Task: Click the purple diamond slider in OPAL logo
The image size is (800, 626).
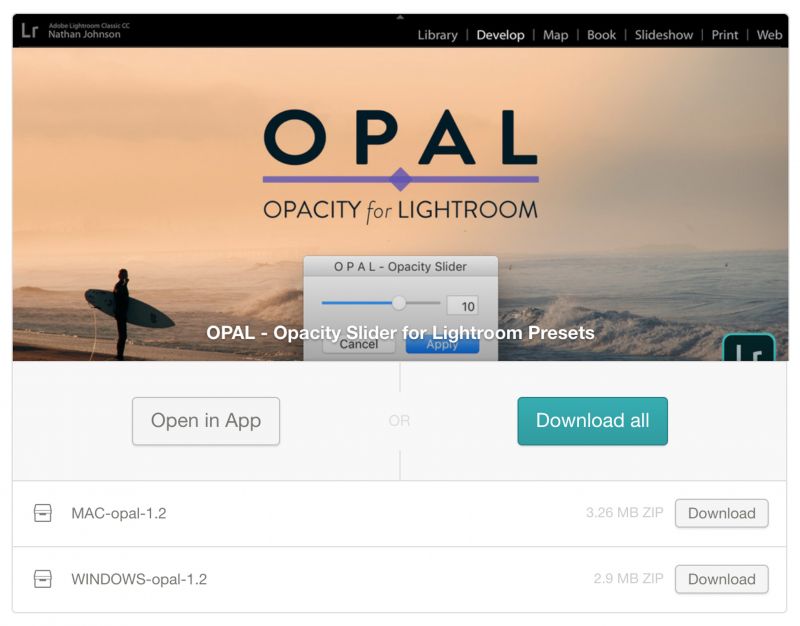Action: pyautogui.click(x=401, y=179)
